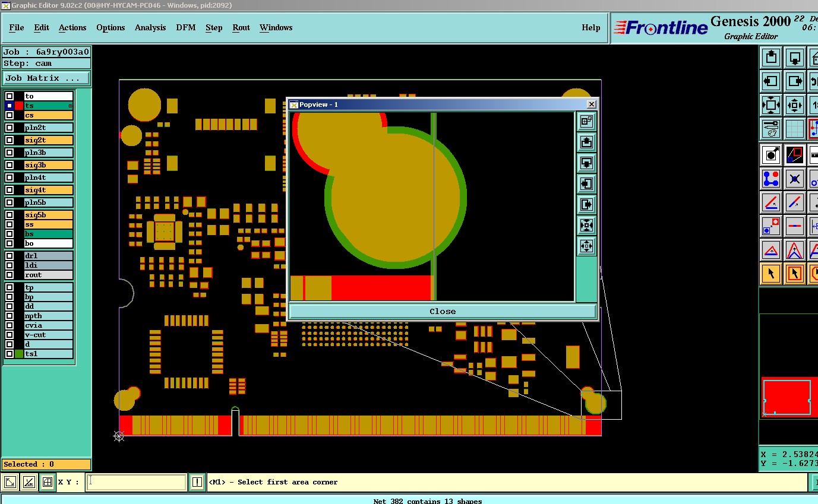Click the Popview top icon with nested squares
This screenshot has height=504, width=818.
586,122
